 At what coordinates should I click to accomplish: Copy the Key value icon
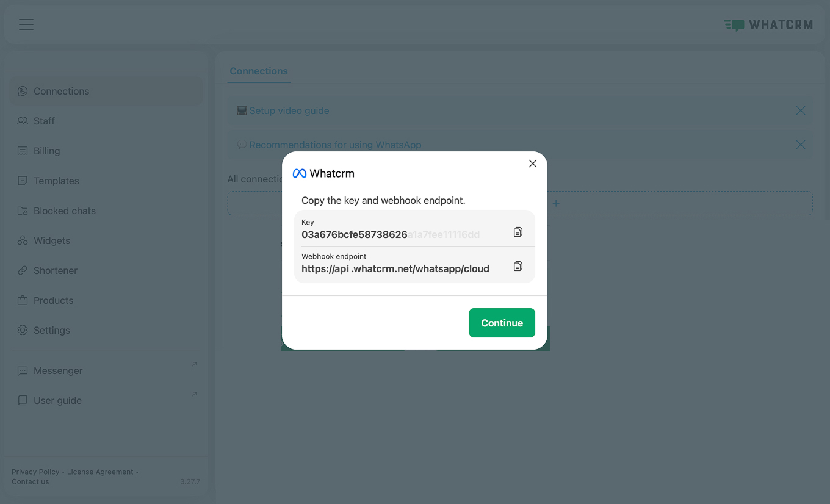pos(518,232)
